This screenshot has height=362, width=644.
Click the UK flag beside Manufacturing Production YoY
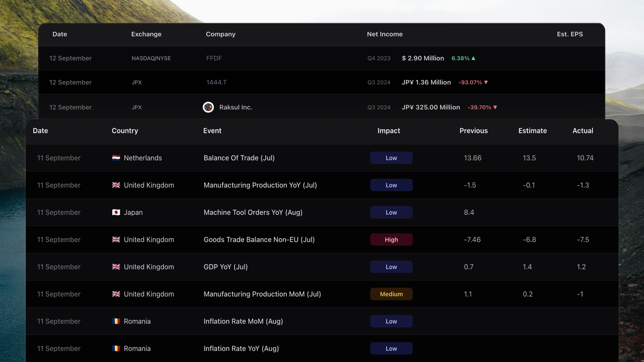116,185
